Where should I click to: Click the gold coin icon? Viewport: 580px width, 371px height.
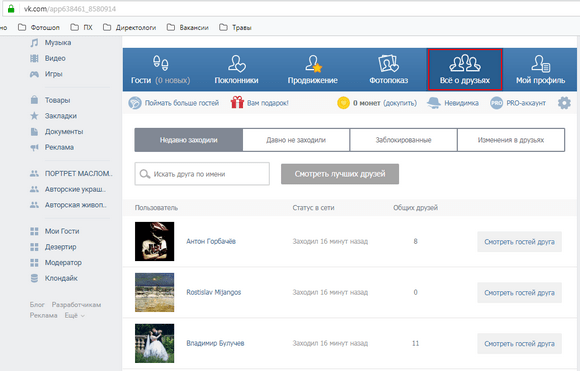pyautogui.click(x=343, y=103)
